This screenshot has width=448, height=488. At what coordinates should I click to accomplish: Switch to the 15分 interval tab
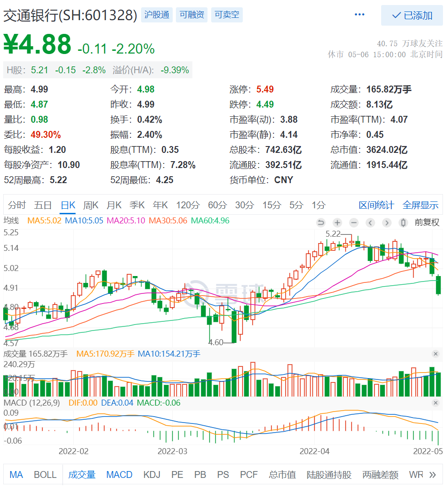click(x=272, y=205)
